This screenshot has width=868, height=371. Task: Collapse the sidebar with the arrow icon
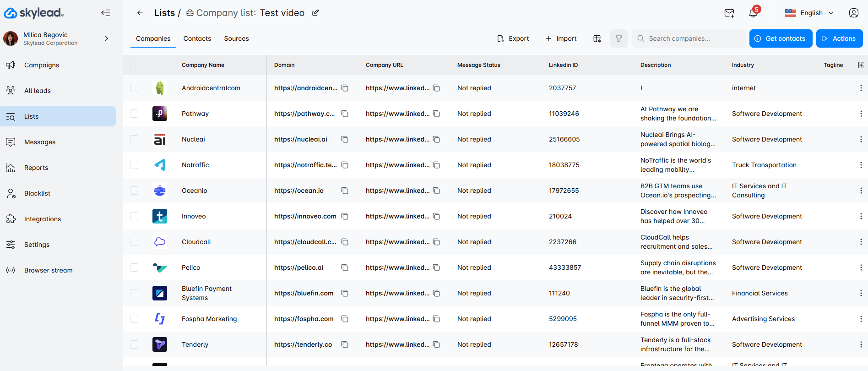[x=106, y=13]
